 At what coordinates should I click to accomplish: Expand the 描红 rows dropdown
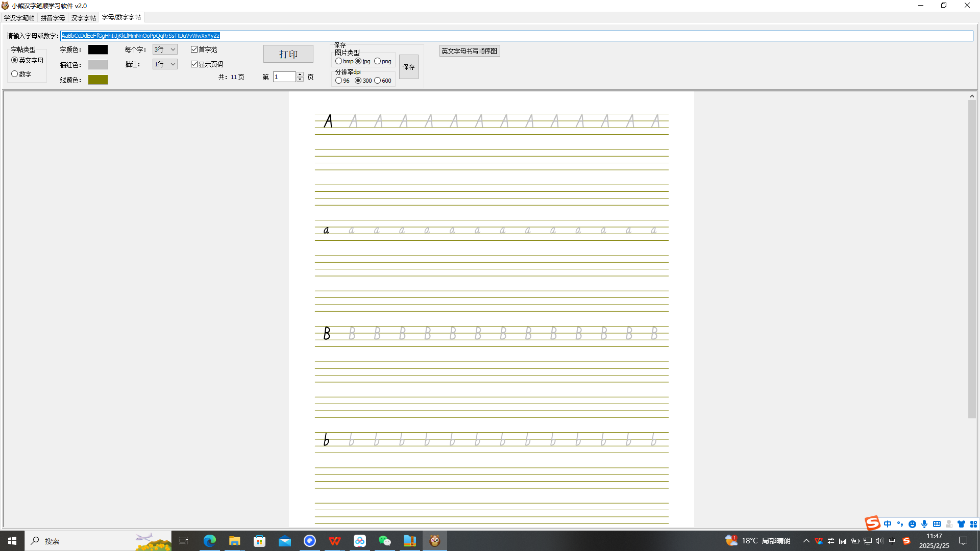(x=165, y=64)
